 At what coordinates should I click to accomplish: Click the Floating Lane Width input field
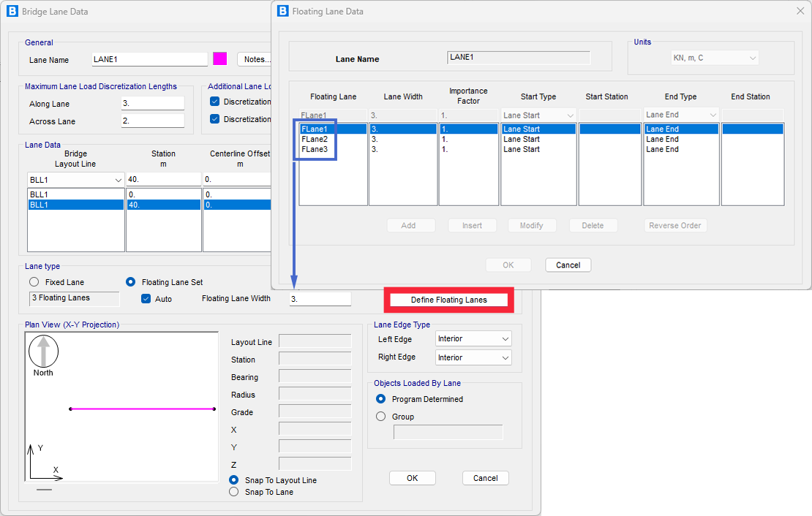(320, 299)
